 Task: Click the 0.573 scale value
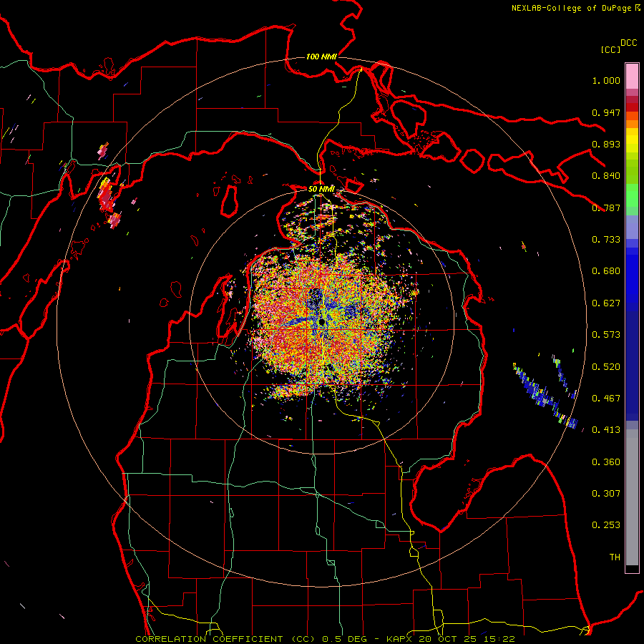pos(606,335)
